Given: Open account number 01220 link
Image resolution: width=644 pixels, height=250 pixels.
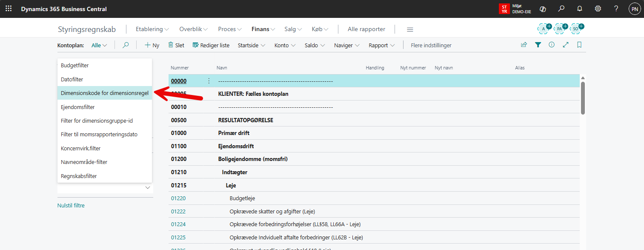Looking at the screenshot, I should (x=178, y=198).
